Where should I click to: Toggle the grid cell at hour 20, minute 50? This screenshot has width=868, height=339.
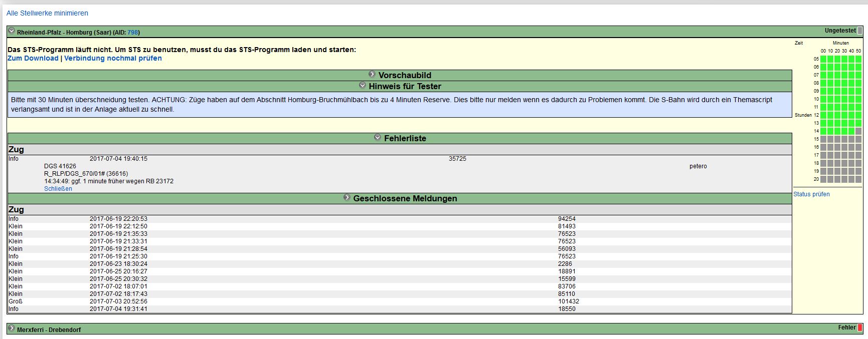858,179
